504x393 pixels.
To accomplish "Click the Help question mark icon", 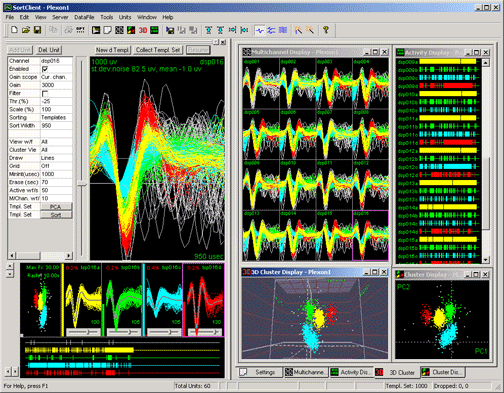I will (x=326, y=30).
